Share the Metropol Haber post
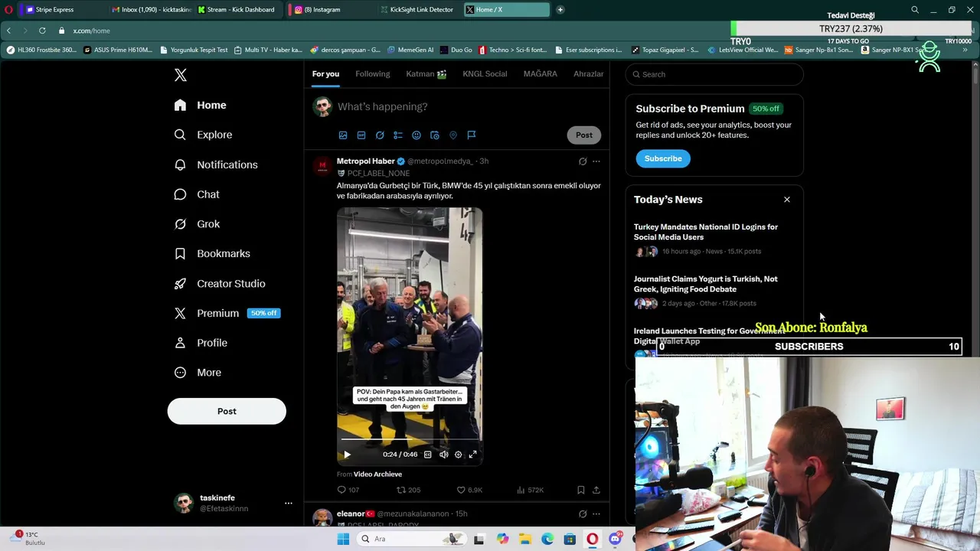Image resolution: width=980 pixels, height=551 pixels. click(x=596, y=490)
